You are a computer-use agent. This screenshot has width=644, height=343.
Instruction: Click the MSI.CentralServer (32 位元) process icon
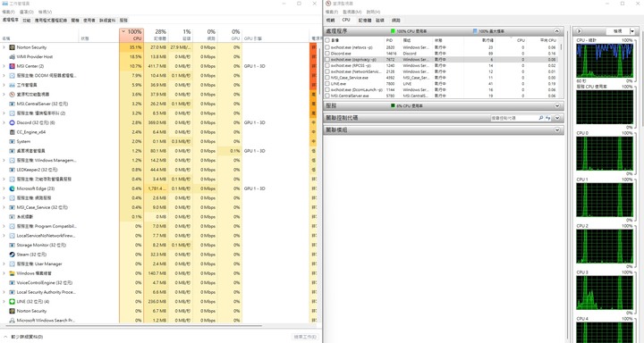(x=12, y=104)
